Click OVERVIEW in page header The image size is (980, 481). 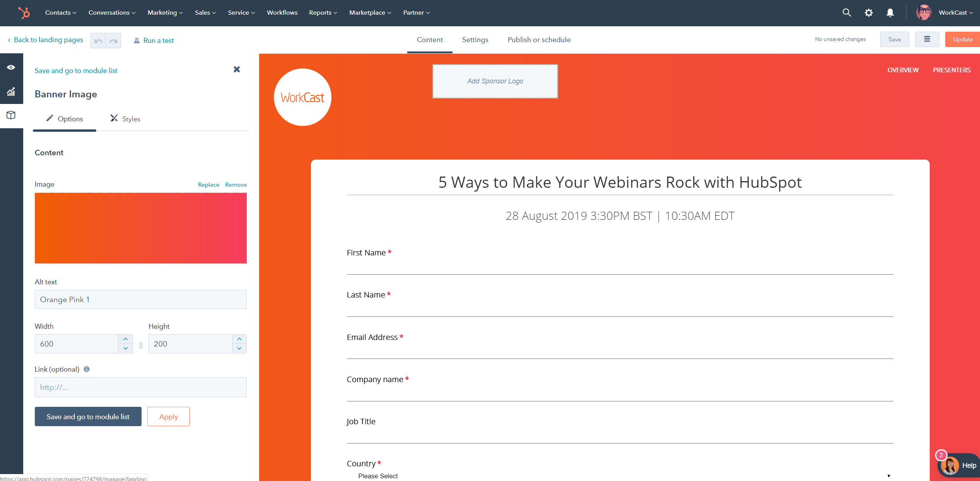[903, 70]
